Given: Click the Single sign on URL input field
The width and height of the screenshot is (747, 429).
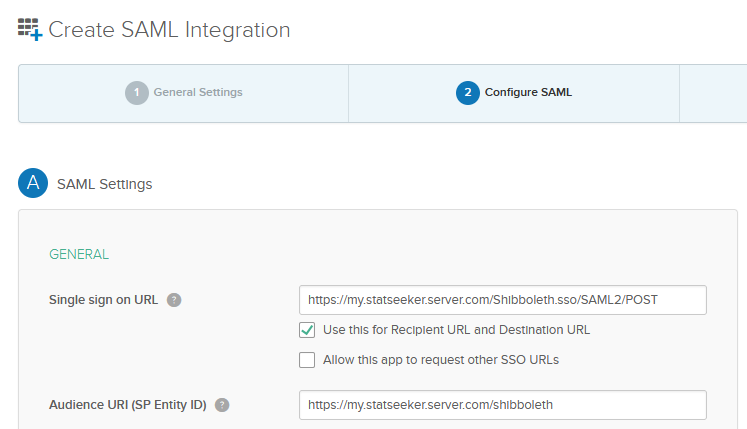Looking at the screenshot, I should 503,300.
